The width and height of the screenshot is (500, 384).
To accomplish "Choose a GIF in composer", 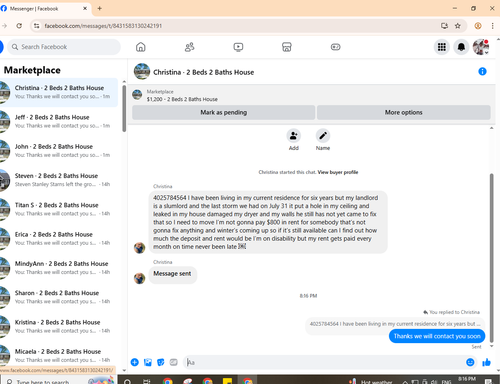I will pyautogui.click(x=173, y=362).
